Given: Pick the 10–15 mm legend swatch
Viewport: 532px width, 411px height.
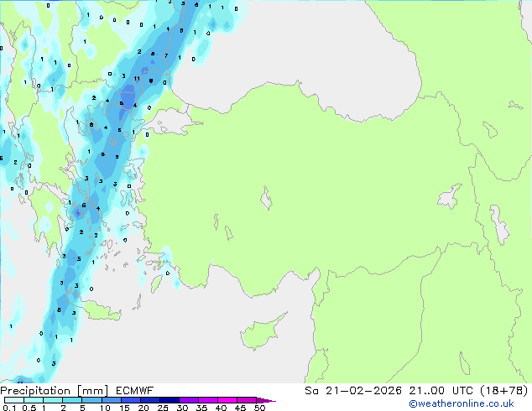Looking at the screenshot, I should pos(112,400).
